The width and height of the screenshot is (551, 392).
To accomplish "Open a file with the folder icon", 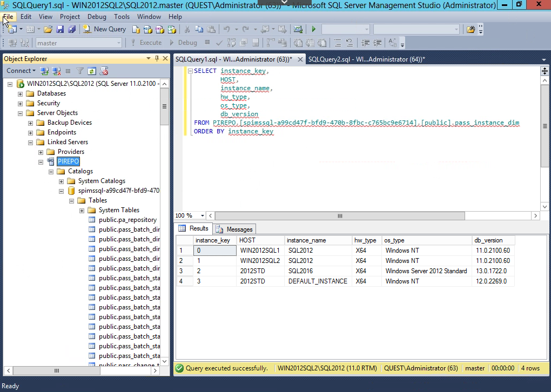I will [x=48, y=29].
